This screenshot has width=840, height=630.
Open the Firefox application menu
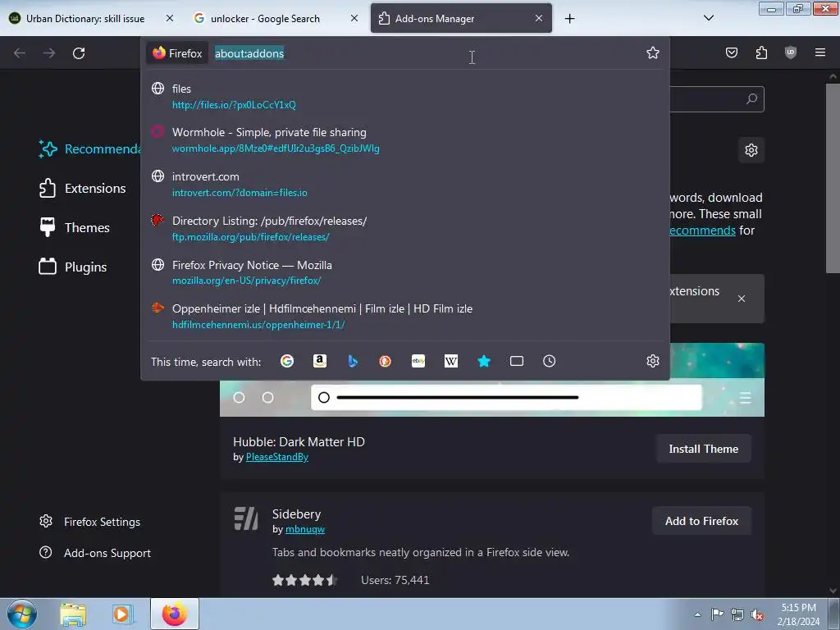(820, 52)
